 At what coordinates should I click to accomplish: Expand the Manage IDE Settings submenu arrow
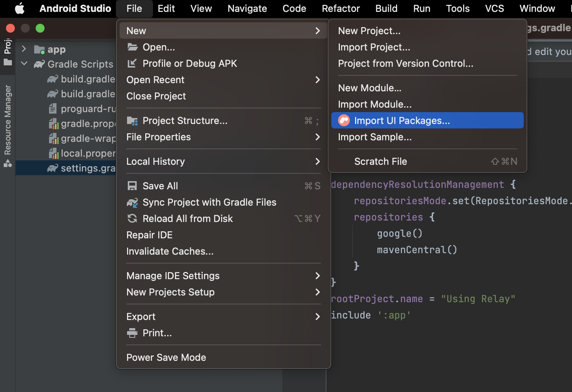pyautogui.click(x=317, y=276)
